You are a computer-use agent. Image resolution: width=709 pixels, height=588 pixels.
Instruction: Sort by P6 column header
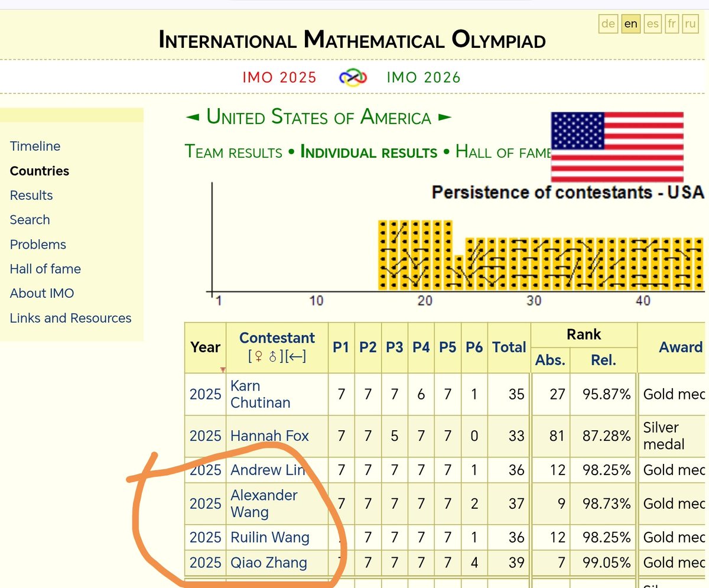(x=474, y=347)
